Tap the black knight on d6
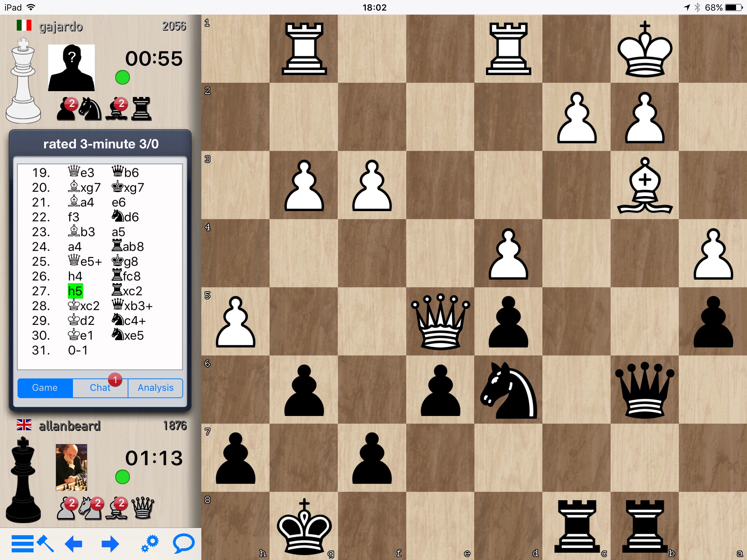Viewport: 747px width, 560px height. (508, 389)
